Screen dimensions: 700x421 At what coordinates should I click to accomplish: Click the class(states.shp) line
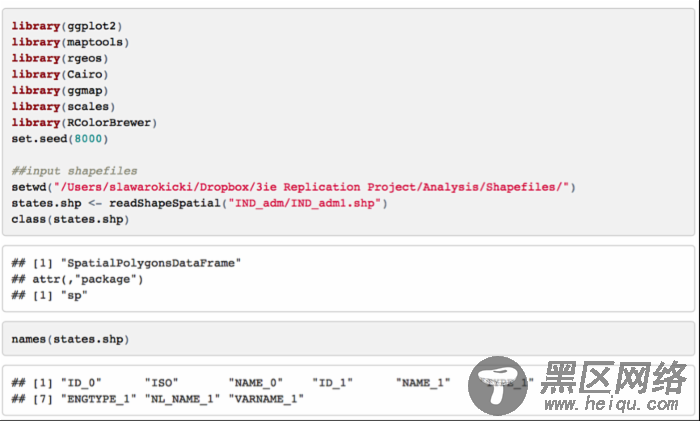(x=70, y=219)
